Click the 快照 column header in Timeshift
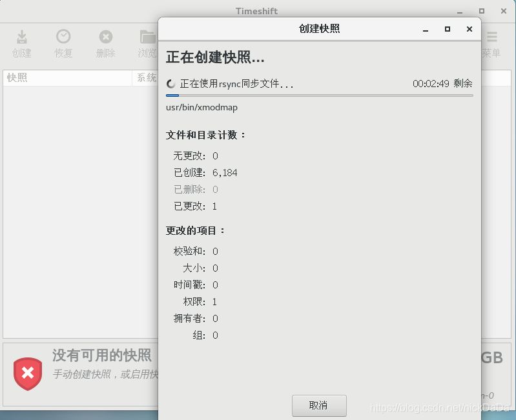The image size is (516, 420). coord(67,78)
